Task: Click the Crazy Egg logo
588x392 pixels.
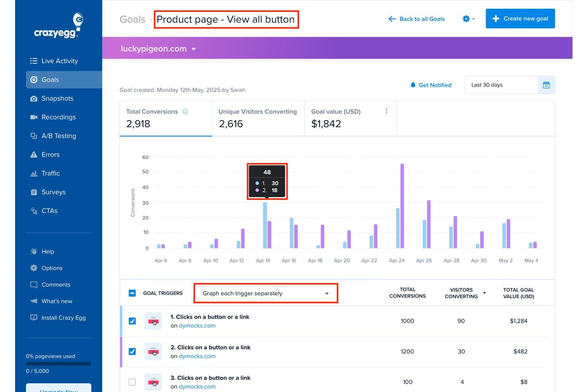Action: click(58, 25)
